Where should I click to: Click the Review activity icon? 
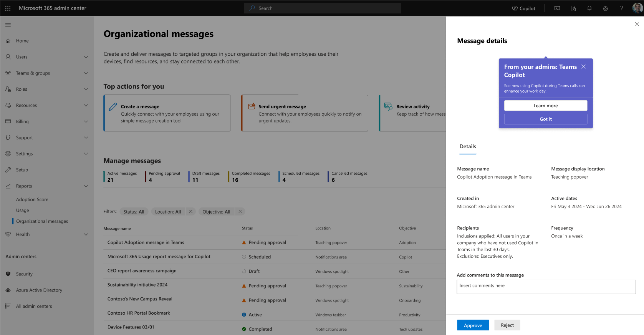(x=388, y=106)
